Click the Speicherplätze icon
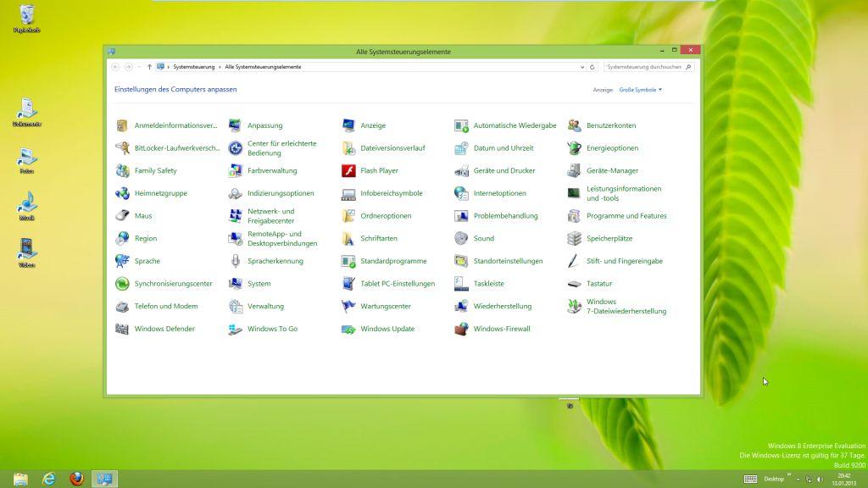Viewport: 868px width, 488px height. coord(574,238)
